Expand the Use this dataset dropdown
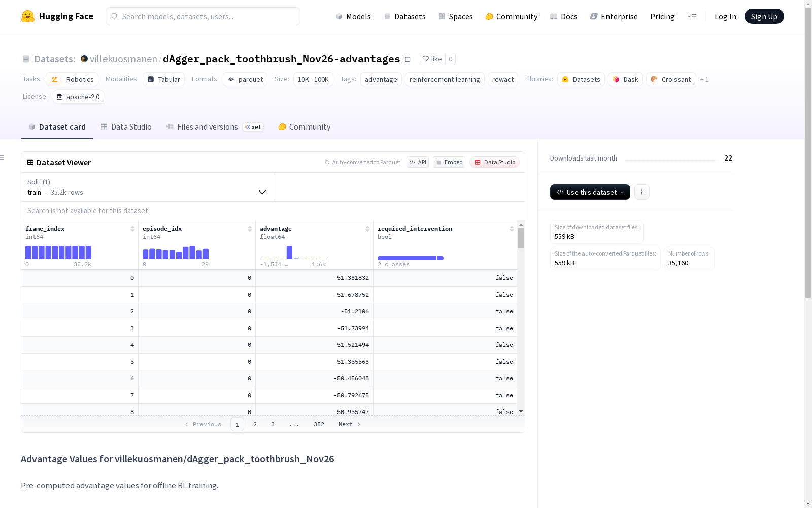Viewport: 812px width, 508px height. point(590,192)
